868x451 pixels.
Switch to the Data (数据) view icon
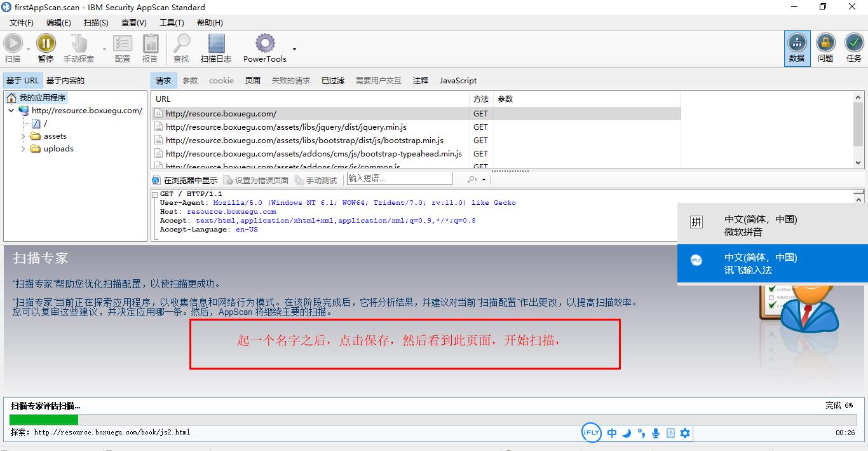[797, 43]
